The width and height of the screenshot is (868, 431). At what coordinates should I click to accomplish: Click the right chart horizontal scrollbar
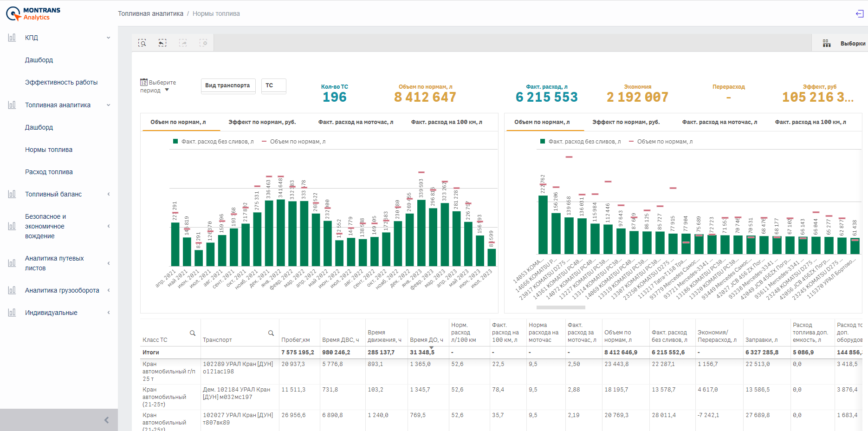tap(561, 307)
